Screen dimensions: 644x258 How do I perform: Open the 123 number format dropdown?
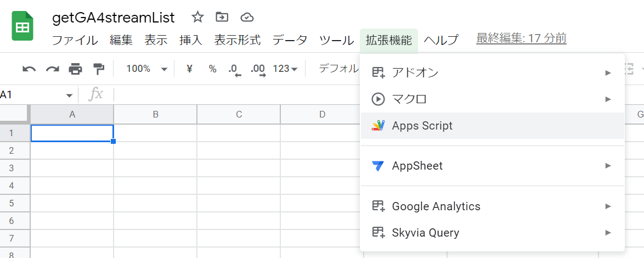tap(285, 69)
